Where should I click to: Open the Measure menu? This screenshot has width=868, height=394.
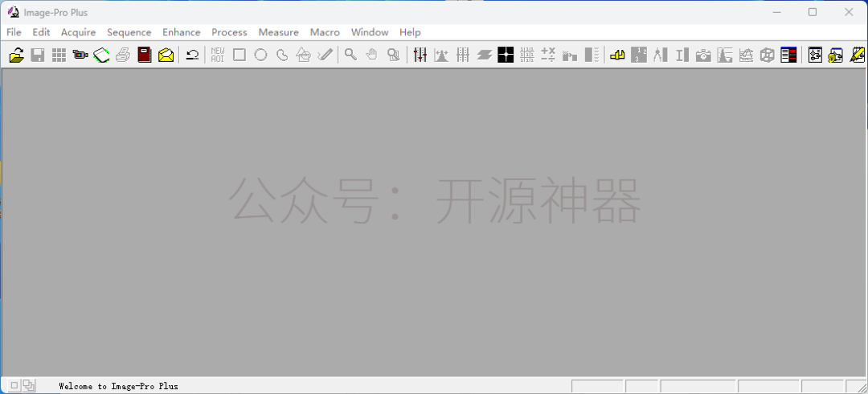point(278,32)
